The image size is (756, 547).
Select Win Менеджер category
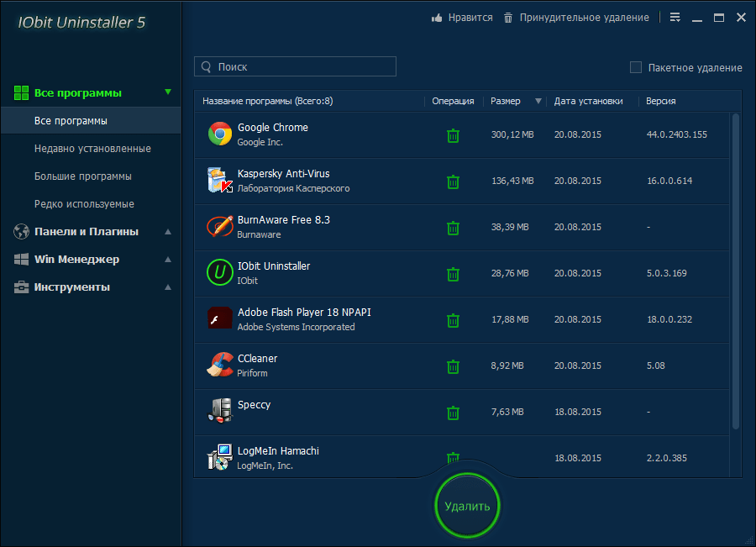pyautogui.click(x=76, y=259)
